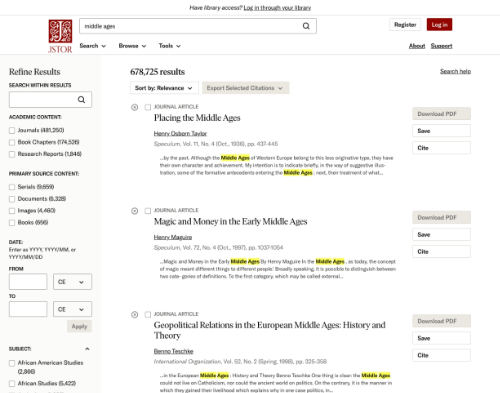Click the circular icon beside Placing the Middle Ages
The width and height of the screenshot is (500, 393).
pos(134,107)
